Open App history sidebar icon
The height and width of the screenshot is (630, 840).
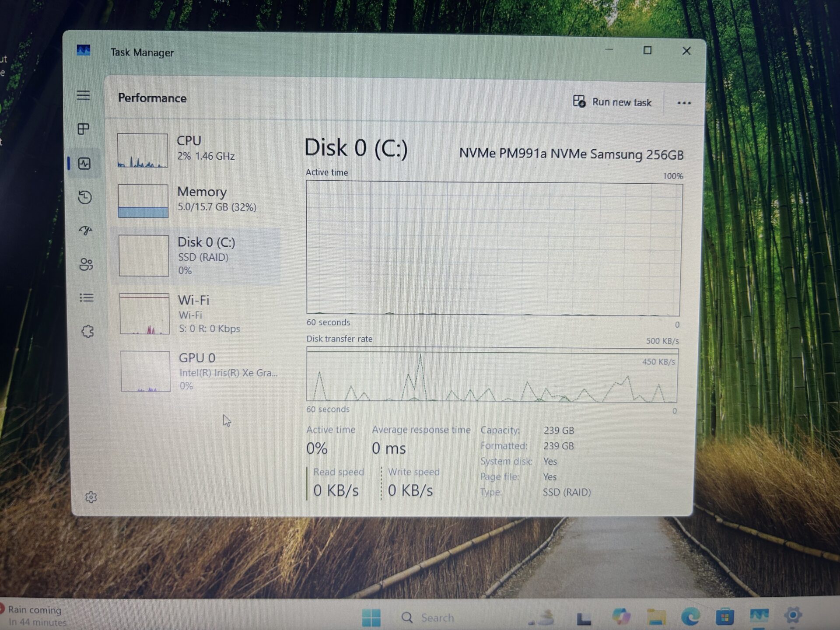click(85, 197)
